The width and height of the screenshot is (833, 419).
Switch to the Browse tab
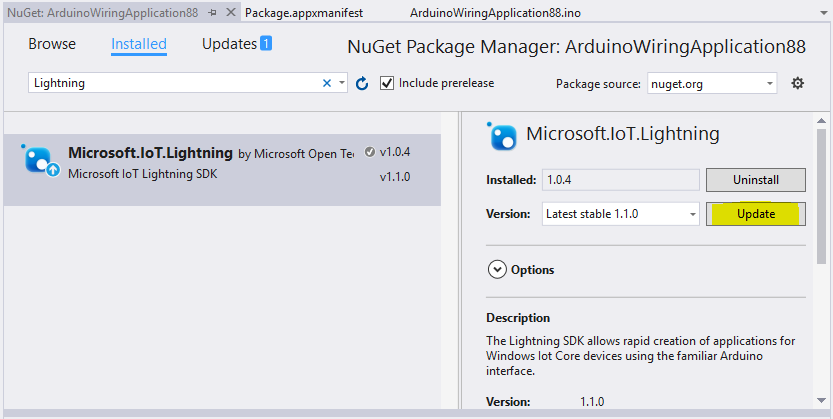52,44
